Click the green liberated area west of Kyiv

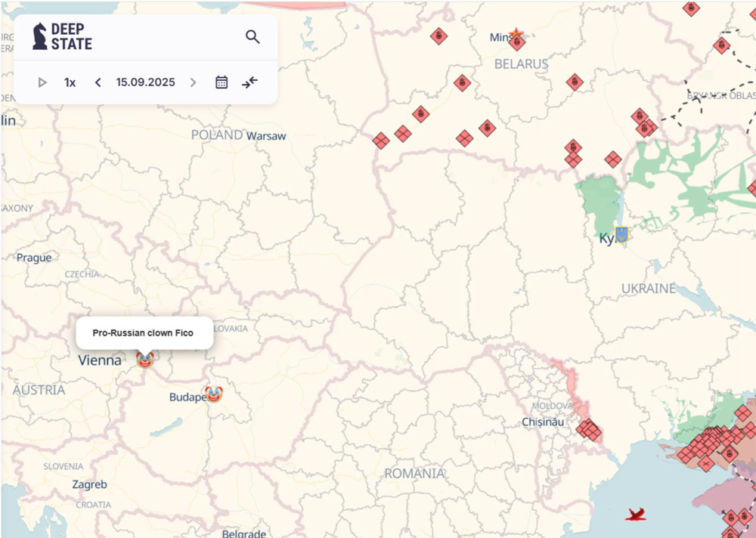point(601,203)
